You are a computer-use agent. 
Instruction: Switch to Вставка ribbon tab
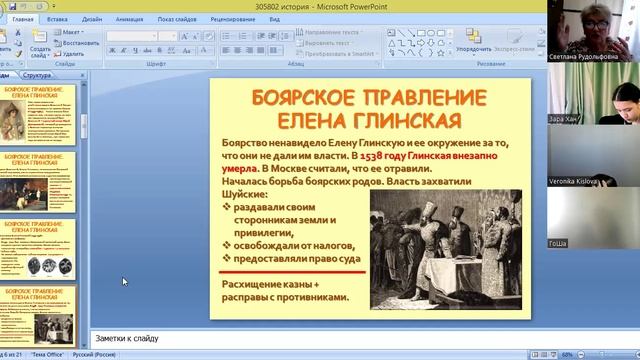(57, 19)
